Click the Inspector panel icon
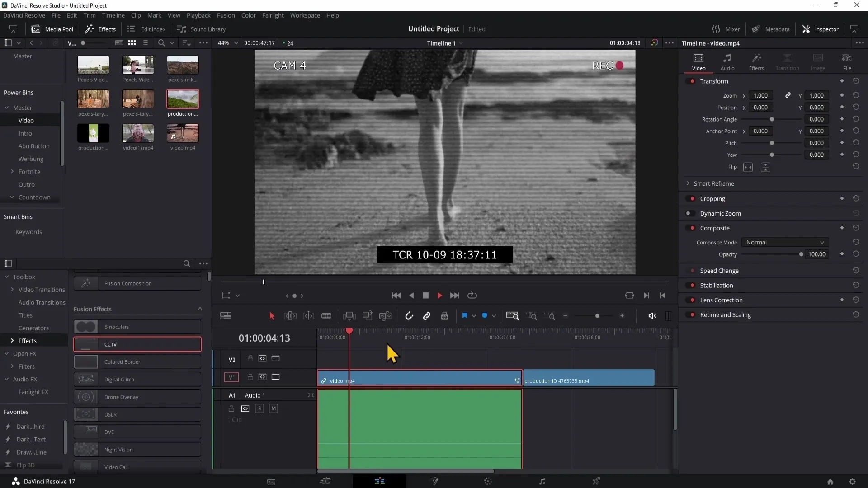The image size is (868, 488). click(806, 29)
